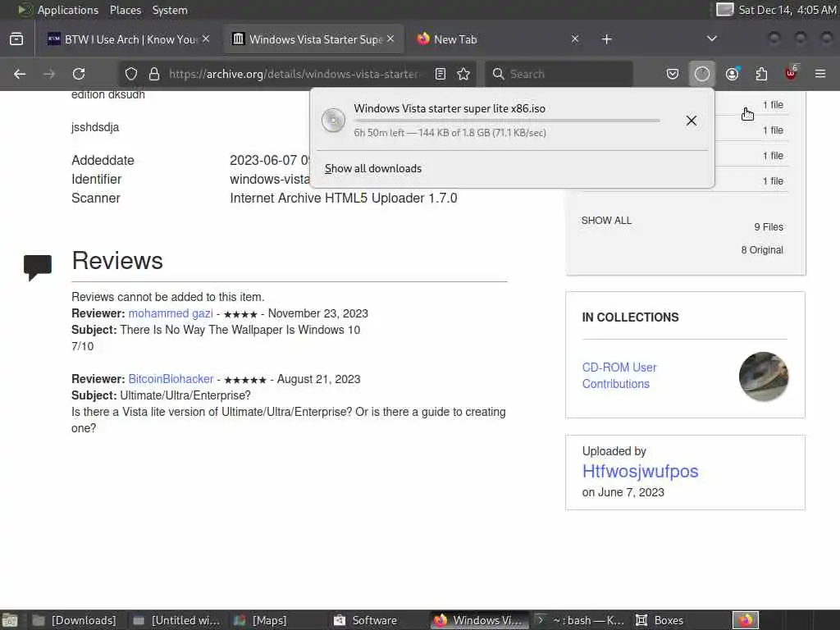Cancel the Windows Vista iso download
840x630 pixels.
pyautogui.click(x=691, y=121)
